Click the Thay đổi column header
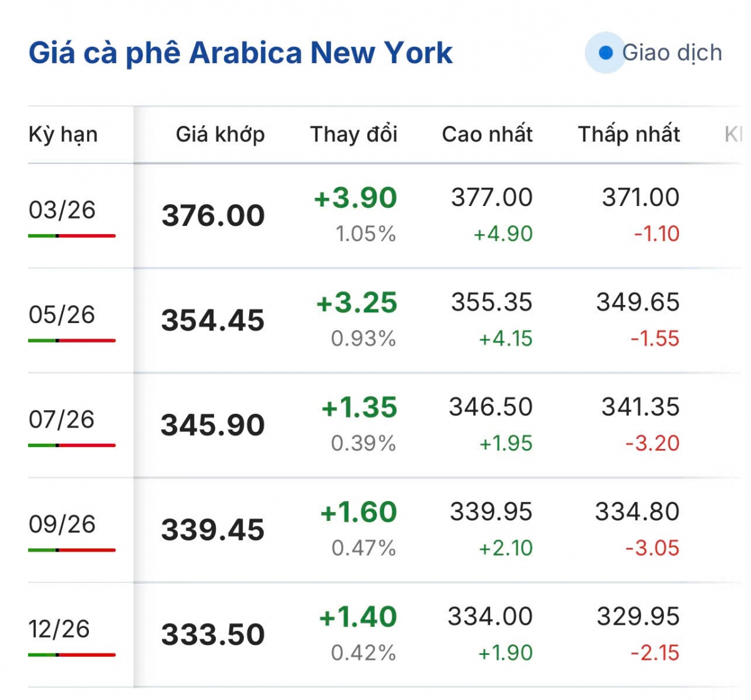 [x=354, y=135]
